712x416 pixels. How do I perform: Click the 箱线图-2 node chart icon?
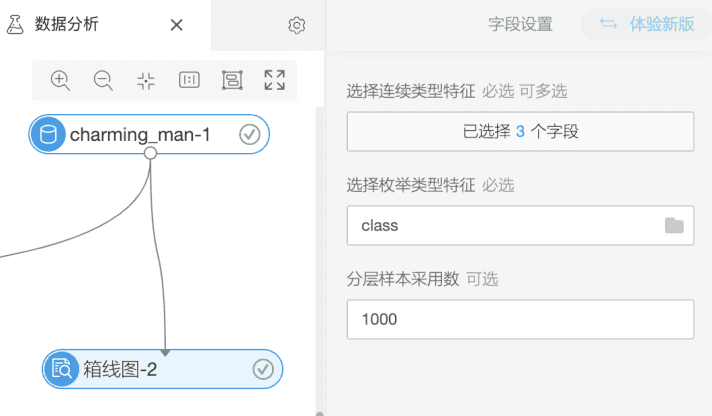tap(61, 370)
